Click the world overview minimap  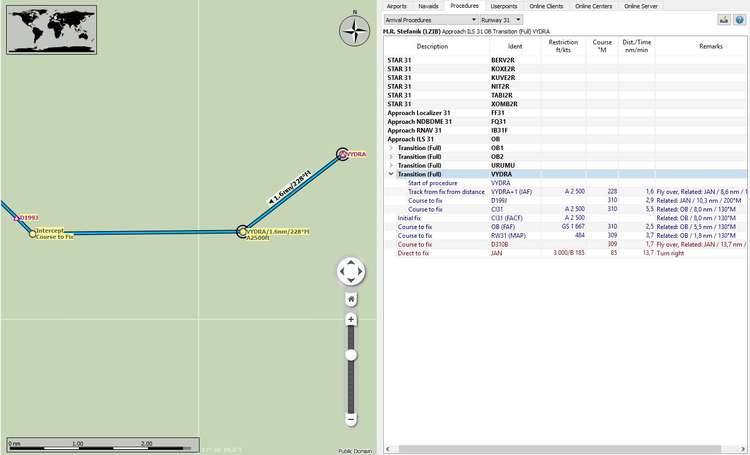point(43,28)
